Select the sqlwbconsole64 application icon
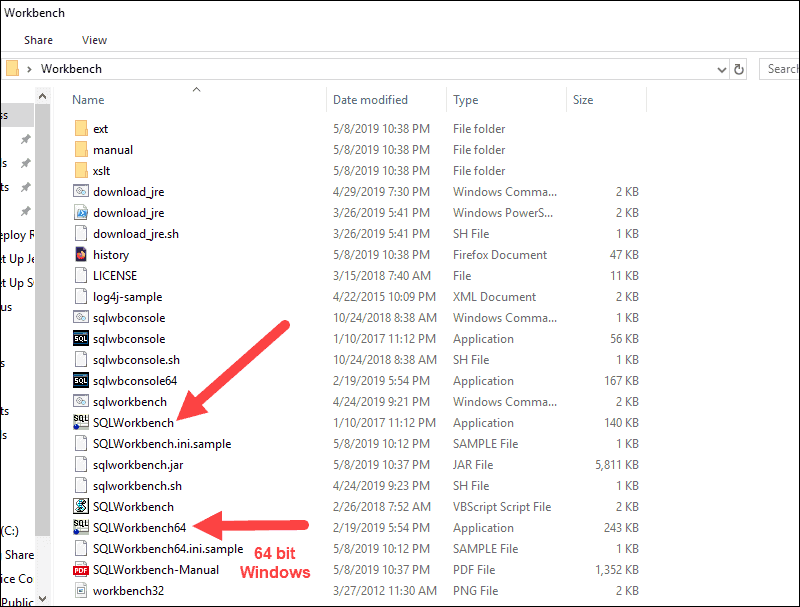 click(x=81, y=380)
